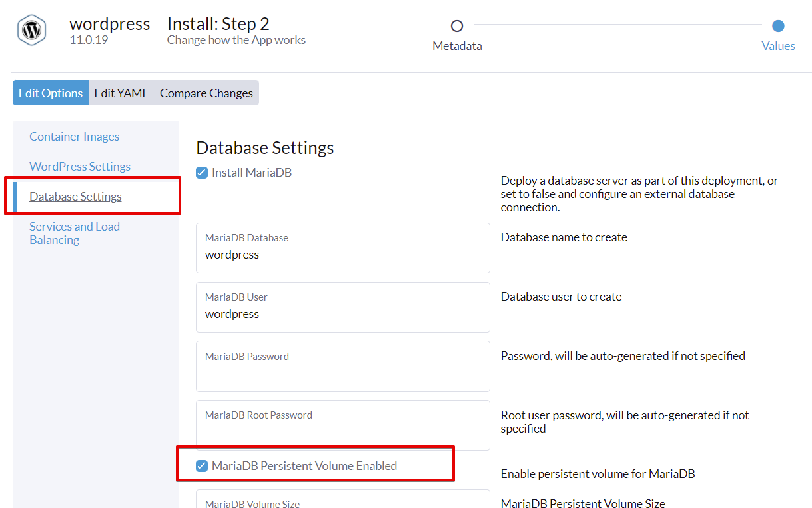Focus the MariaDB Root Password field
812x508 pixels.
pos(343,425)
